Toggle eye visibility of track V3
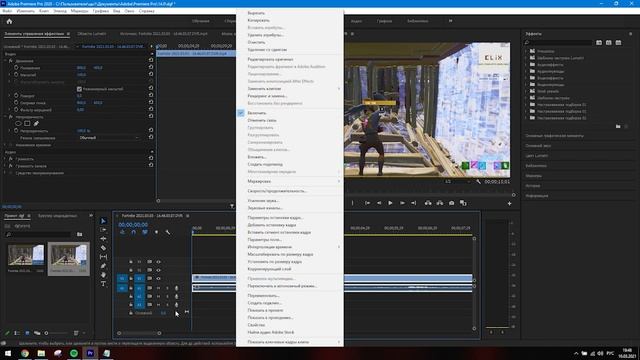This screenshot has width=640, height=360. tap(158, 262)
